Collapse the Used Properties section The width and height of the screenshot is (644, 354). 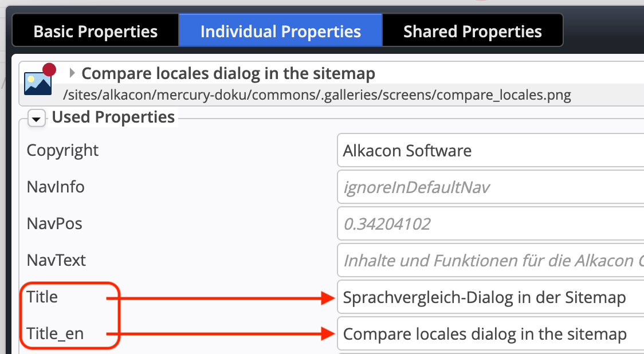37,119
